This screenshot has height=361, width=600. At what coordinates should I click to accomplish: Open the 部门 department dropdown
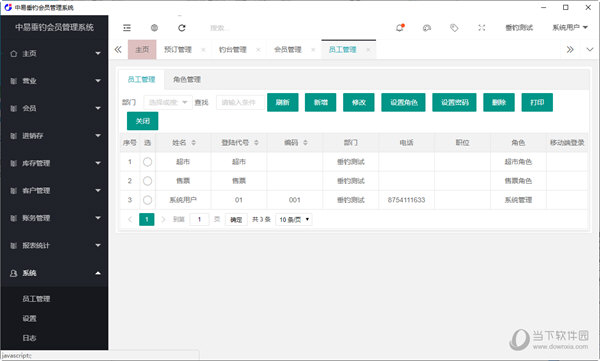168,102
